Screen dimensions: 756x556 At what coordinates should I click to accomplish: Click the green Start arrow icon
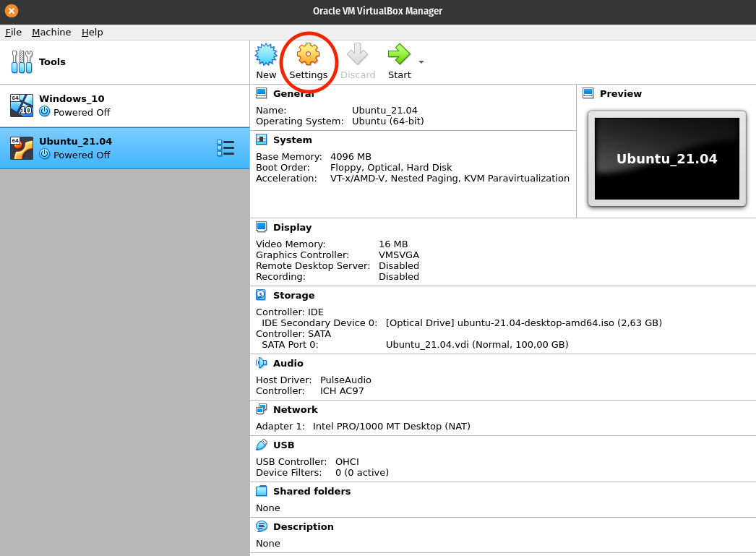click(x=398, y=55)
